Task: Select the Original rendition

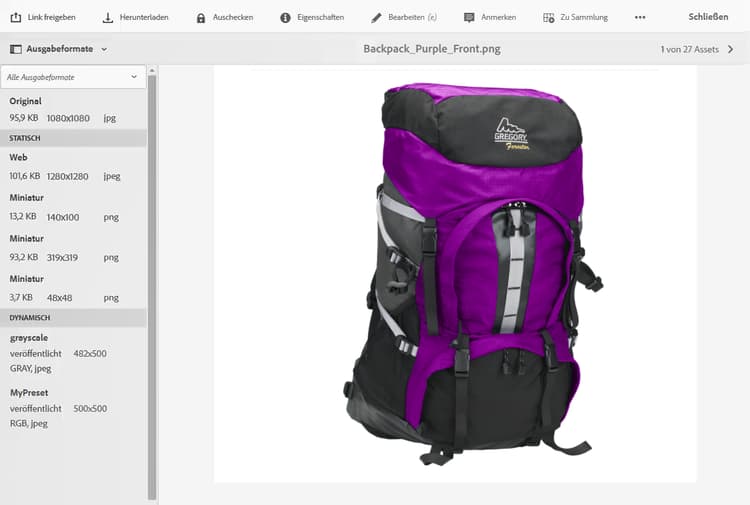Action: click(x=73, y=110)
